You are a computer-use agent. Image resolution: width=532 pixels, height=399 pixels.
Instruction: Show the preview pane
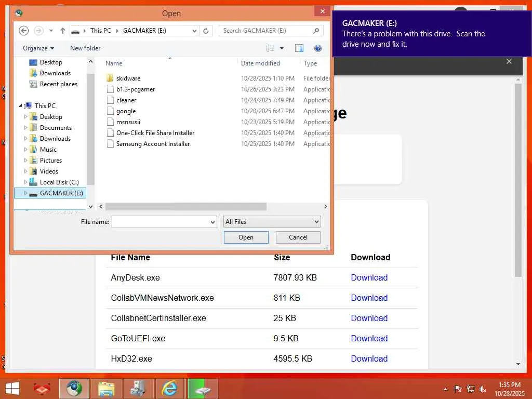pos(299,48)
